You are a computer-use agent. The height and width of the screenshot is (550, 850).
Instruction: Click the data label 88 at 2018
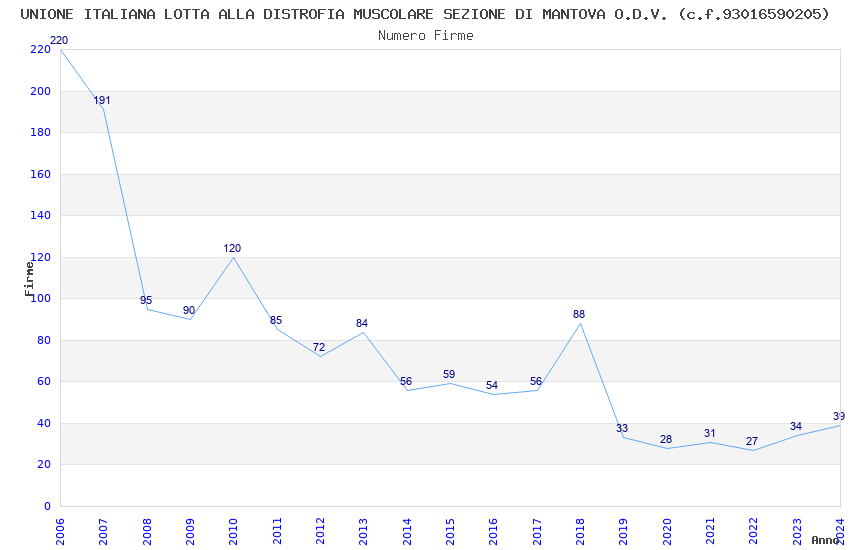pos(579,314)
